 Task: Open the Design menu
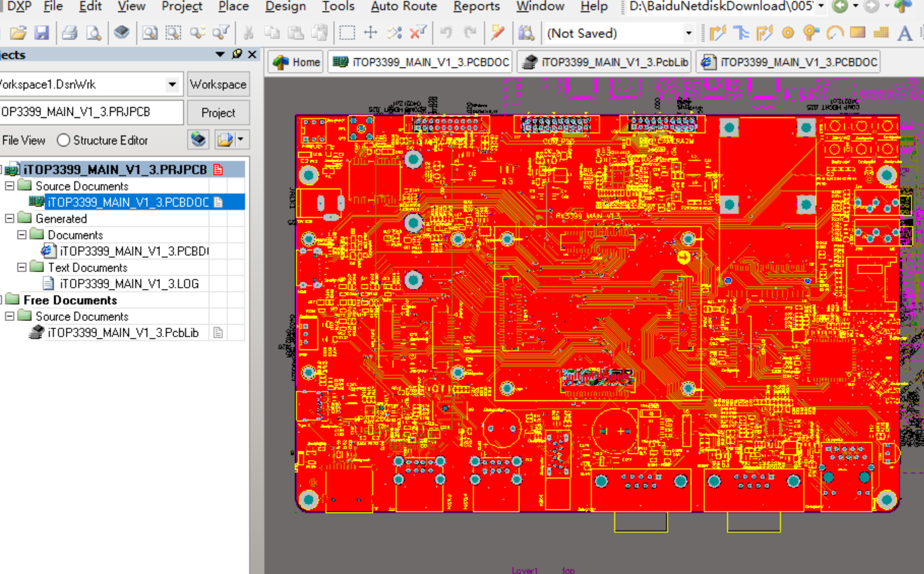[x=285, y=7]
